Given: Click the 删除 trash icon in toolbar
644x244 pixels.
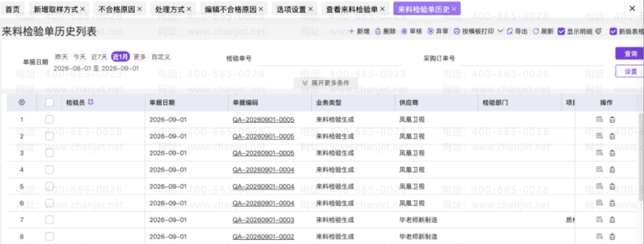Looking at the screenshot, I should coord(377,32).
